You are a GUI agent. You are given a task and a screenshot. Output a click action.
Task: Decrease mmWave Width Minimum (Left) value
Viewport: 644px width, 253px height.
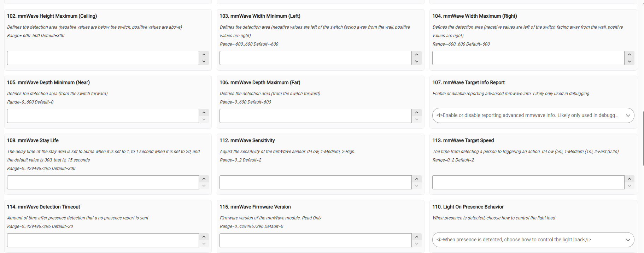[417, 61]
